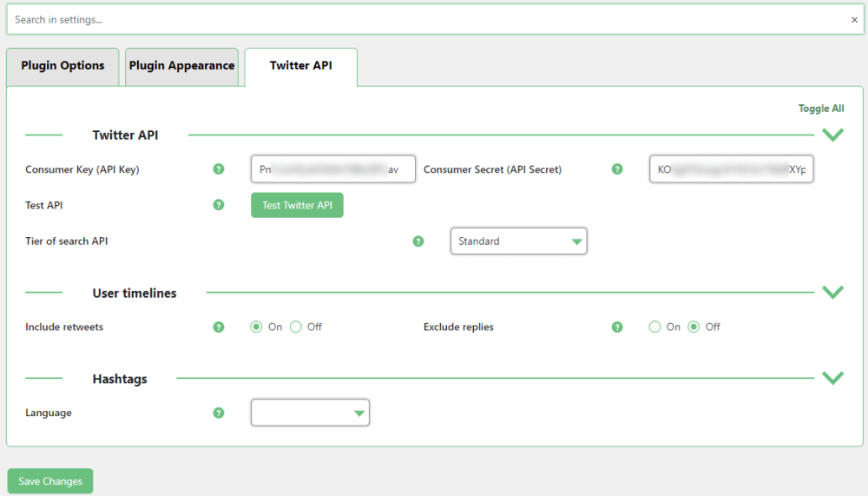The width and height of the screenshot is (868, 496).
Task: Select Off for Exclude replies
Action: tap(694, 327)
